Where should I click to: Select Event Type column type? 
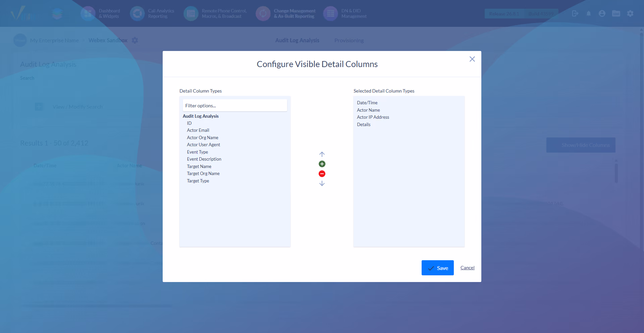[198, 152]
